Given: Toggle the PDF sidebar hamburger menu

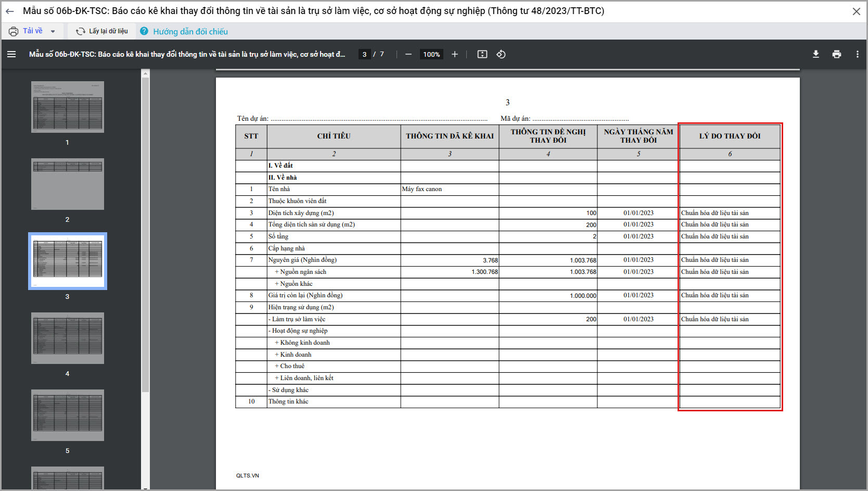Looking at the screenshot, I should (x=11, y=54).
